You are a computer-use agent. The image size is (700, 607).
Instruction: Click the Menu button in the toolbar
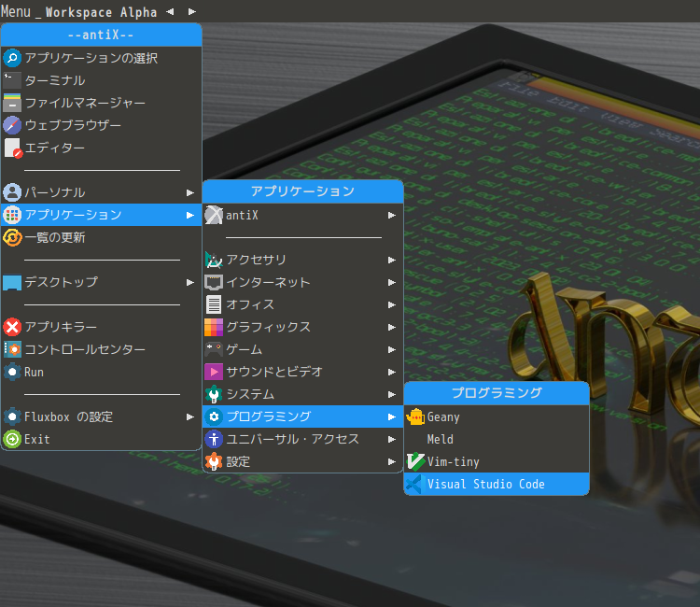(x=16, y=11)
